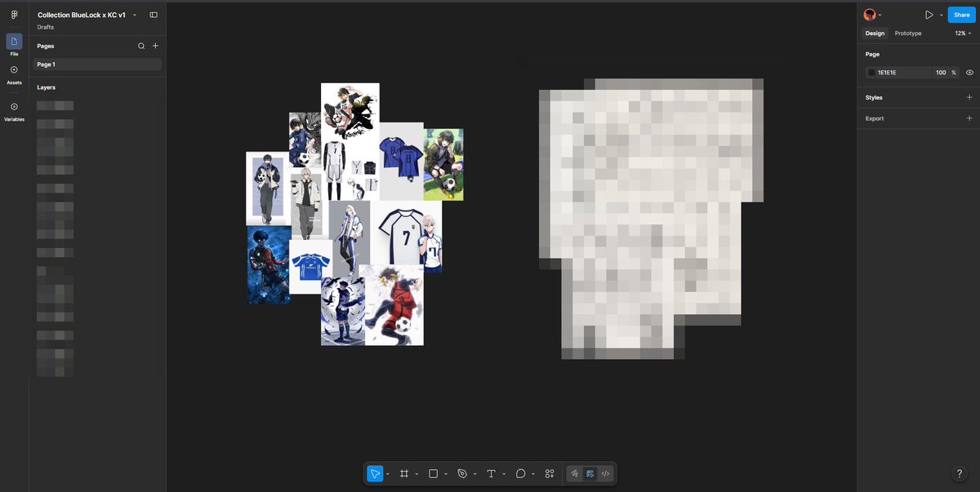Click the user avatar

[870, 15]
